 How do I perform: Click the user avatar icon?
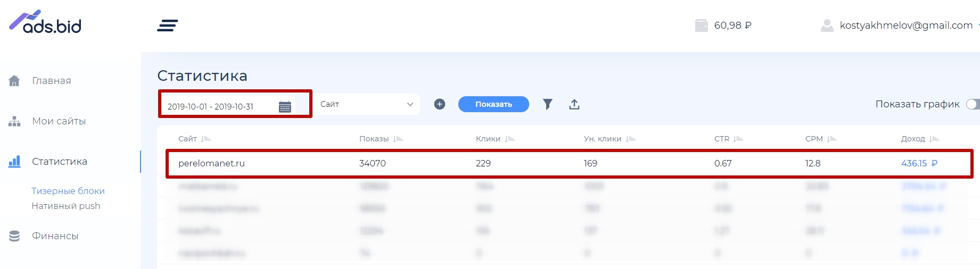click(827, 26)
